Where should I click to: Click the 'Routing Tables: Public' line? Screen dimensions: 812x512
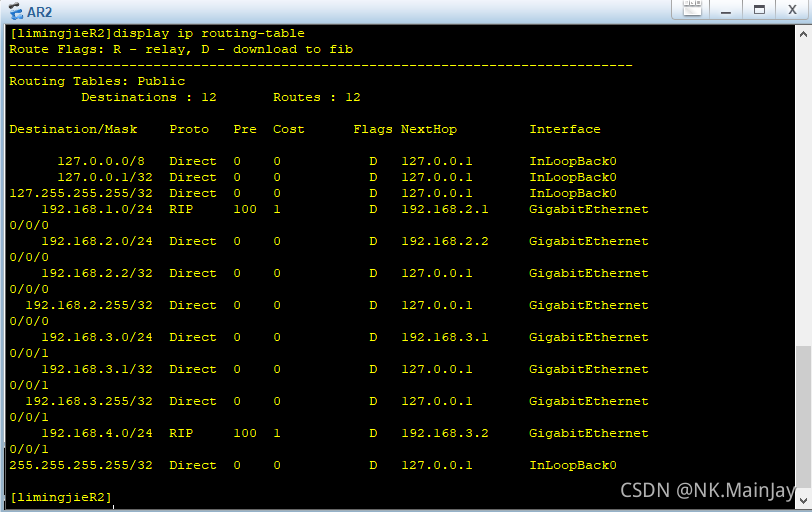pyautogui.click(x=97, y=81)
